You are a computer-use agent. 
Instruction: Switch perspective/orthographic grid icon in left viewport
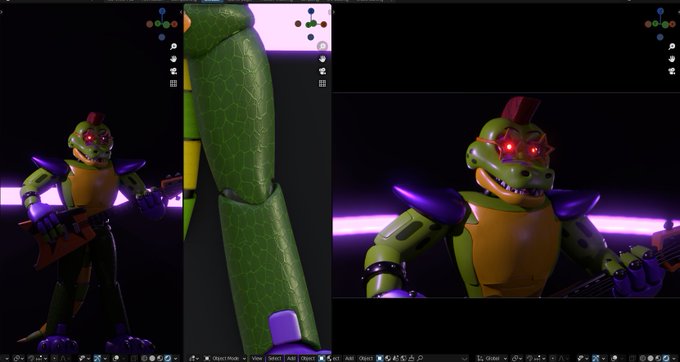tap(173, 84)
